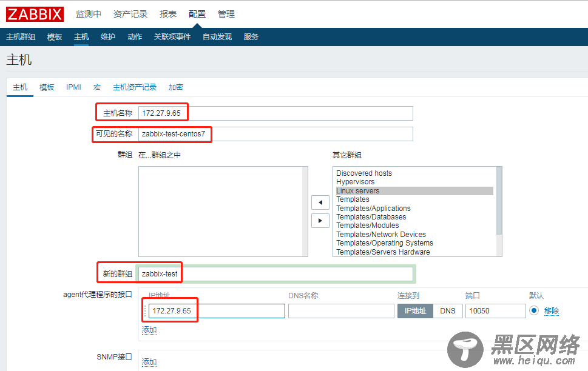Move group right with arrow button

(x=320, y=221)
